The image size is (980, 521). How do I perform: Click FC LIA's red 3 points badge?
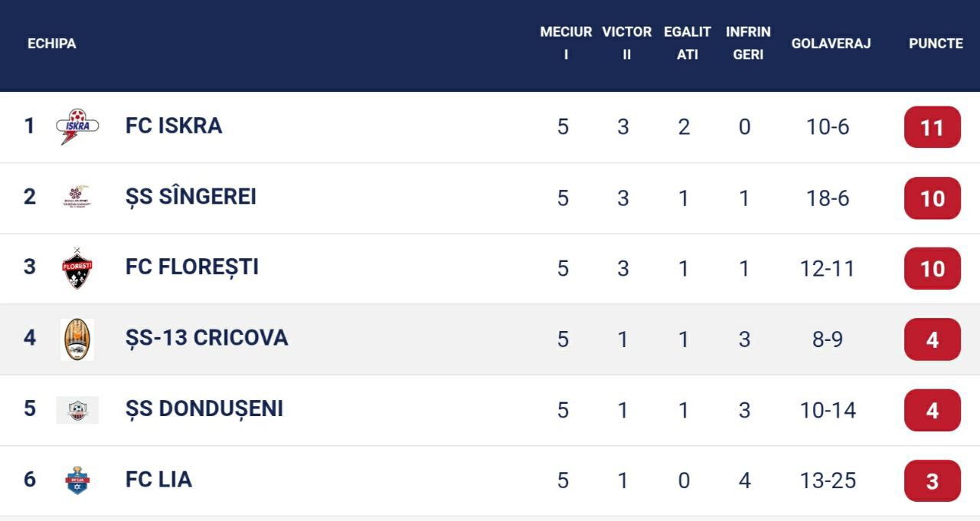coord(932,481)
